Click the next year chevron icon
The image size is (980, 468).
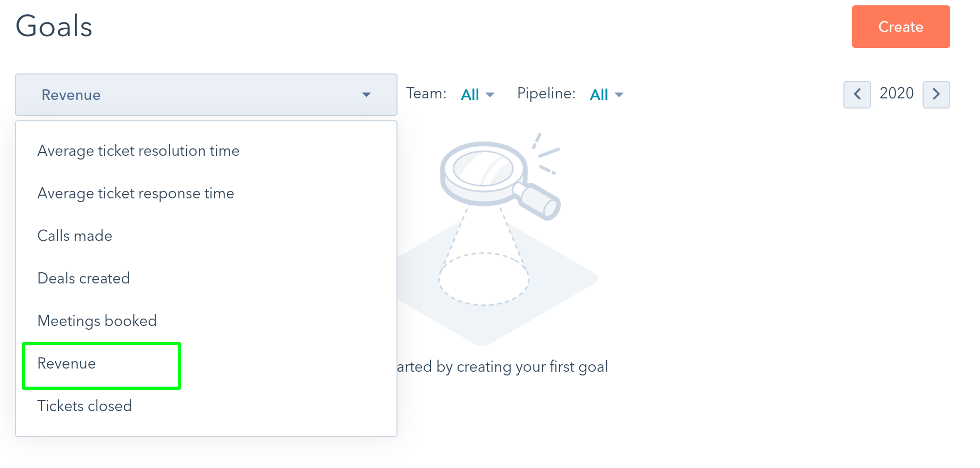pos(936,94)
